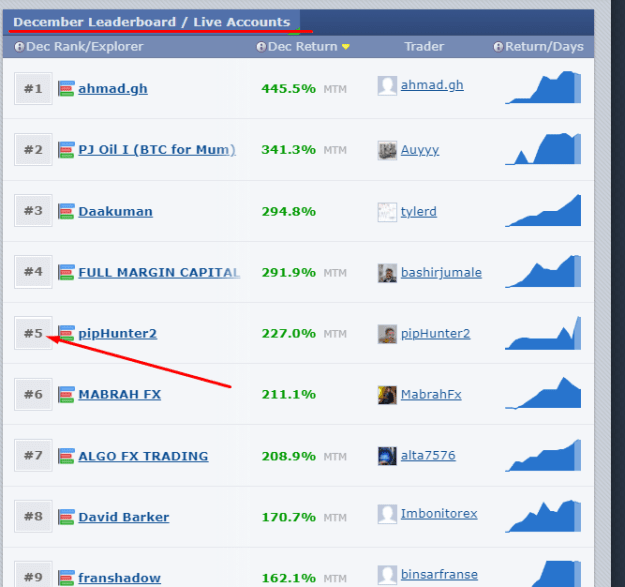
Task: Click the Return/Days column header
Action: click(x=544, y=47)
